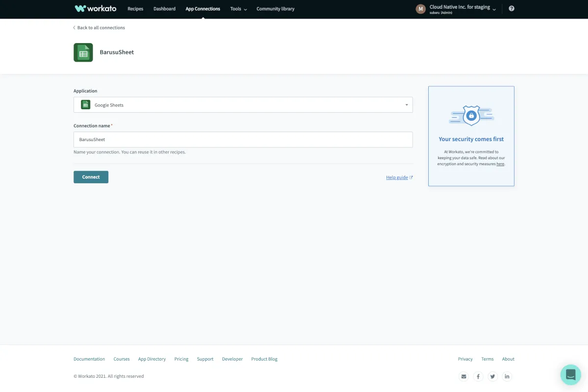Open the chat support widget
The width and height of the screenshot is (588, 392).
pyautogui.click(x=571, y=375)
